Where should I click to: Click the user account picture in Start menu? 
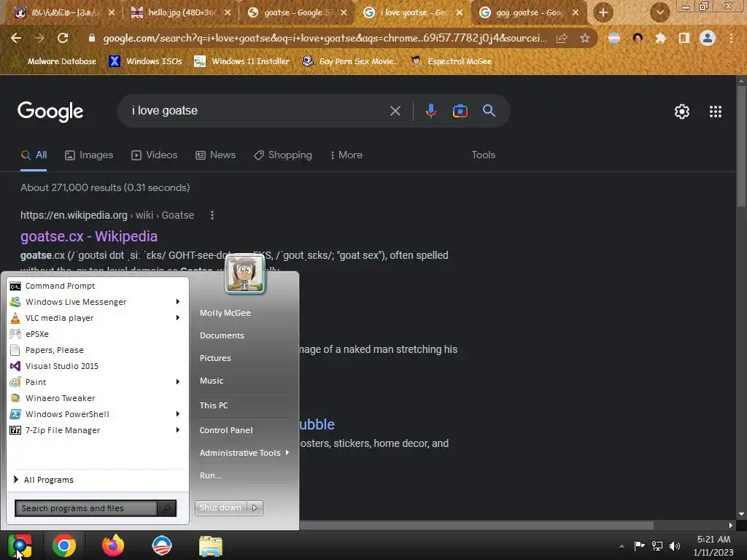click(245, 273)
